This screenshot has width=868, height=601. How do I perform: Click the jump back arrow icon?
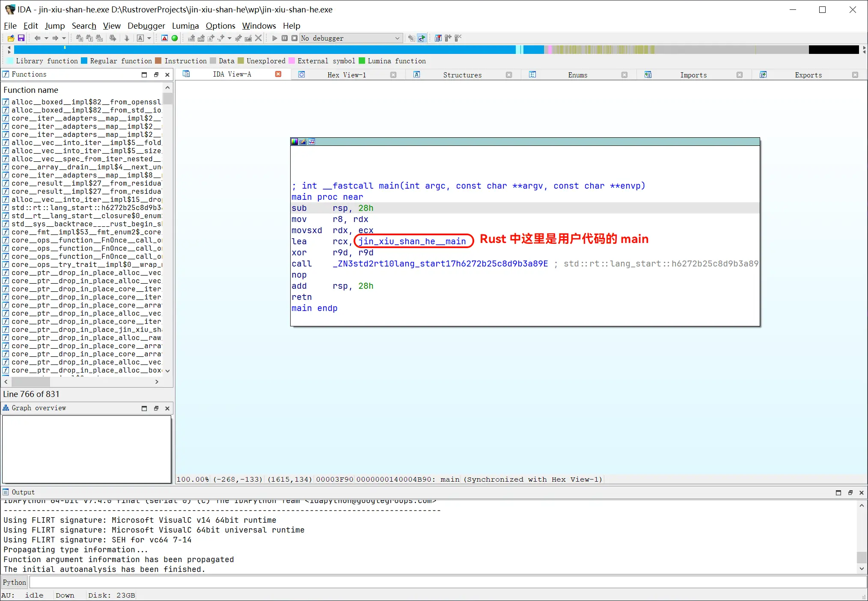coord(37,38)
